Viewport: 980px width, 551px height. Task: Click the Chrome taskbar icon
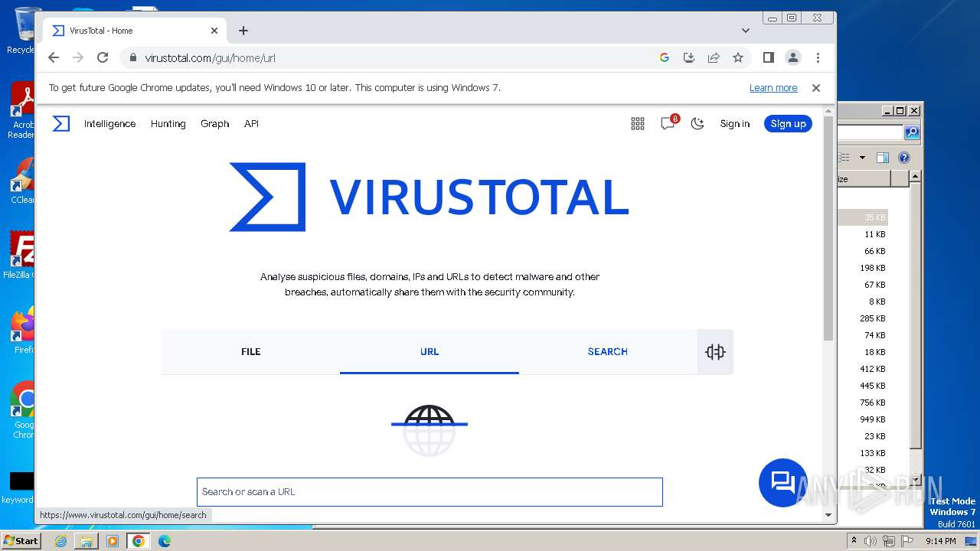click(x=138, y=541)
